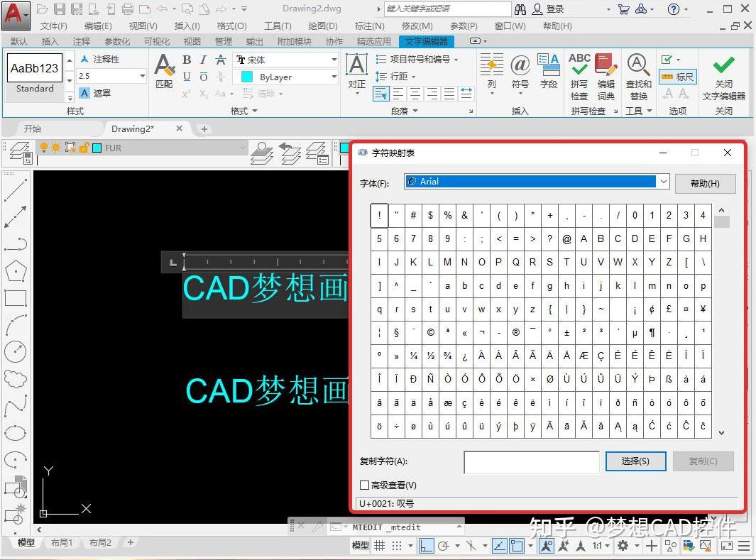Toggle grid display in the status bar
This screenshot has width=756, height=560.
[380, 545]
